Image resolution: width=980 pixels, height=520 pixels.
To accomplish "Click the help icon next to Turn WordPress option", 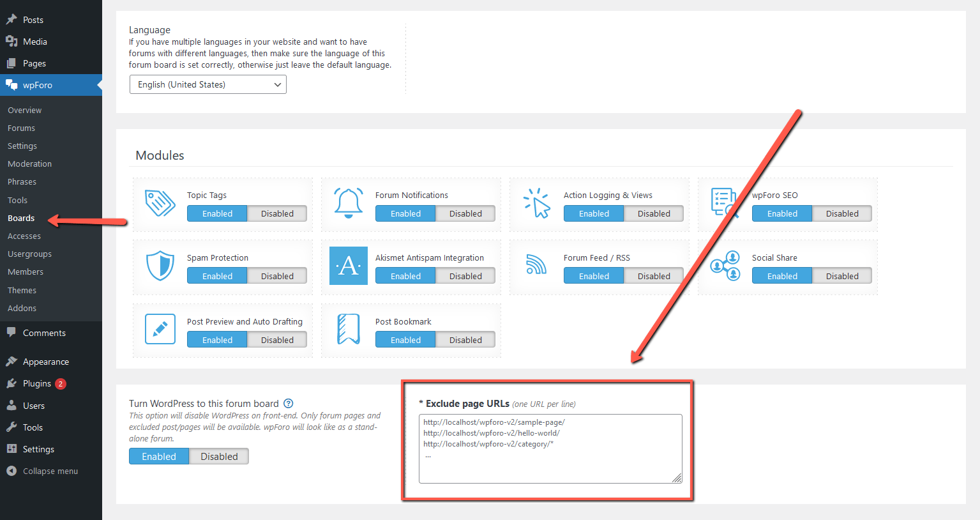I will tap(288, 403).
